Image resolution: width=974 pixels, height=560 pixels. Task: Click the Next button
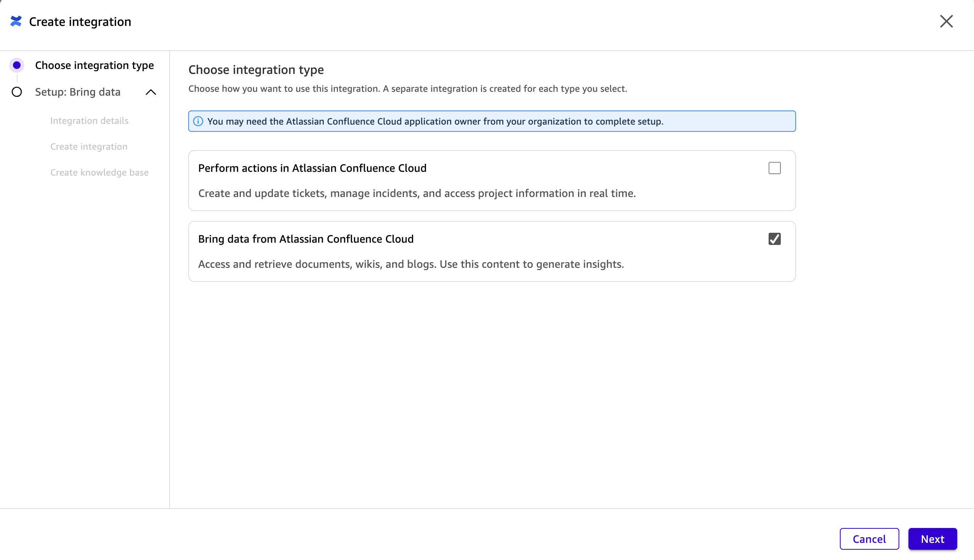tap(932, 538)
